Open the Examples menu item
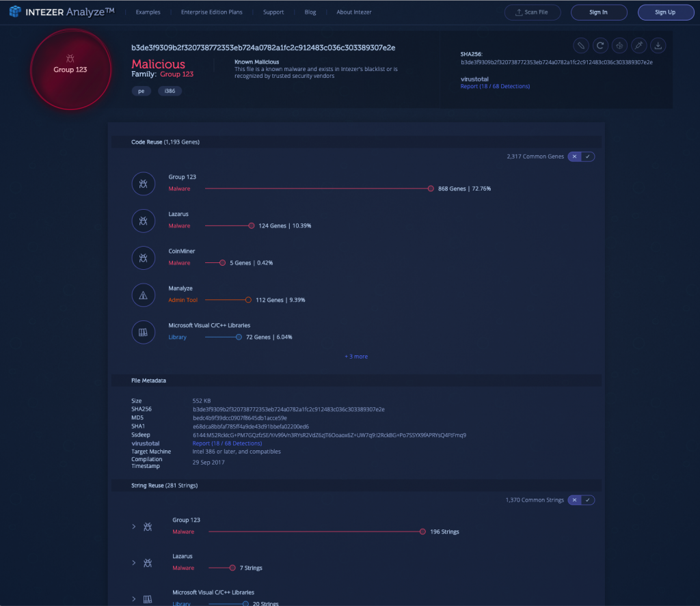This screenshot has height=606, width=700. (x=148, y=12)
